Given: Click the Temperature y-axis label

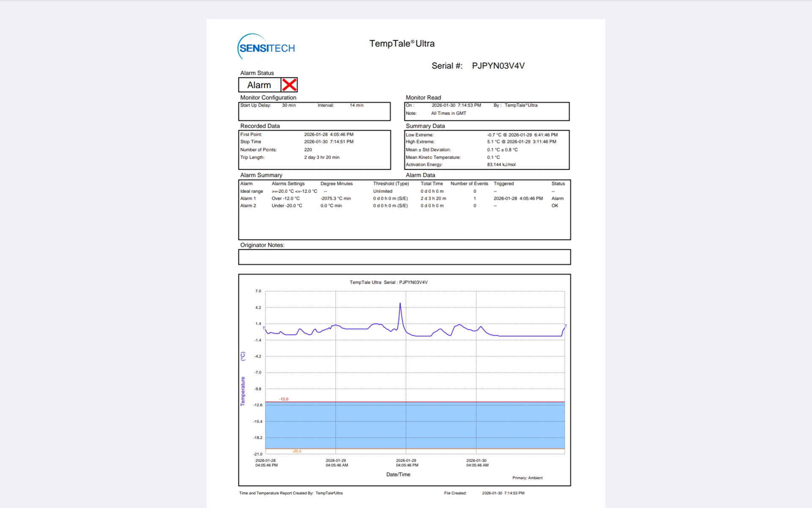Looking at the screenshot, I should tap(243, 391).
